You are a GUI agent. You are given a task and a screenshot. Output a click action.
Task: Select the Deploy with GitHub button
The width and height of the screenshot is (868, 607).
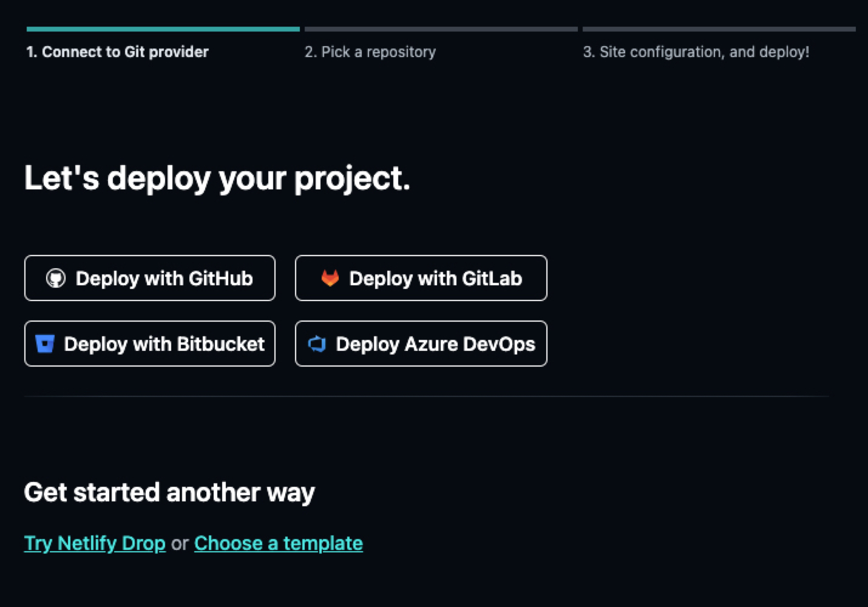pyautogui.click(x=149, y=278)
